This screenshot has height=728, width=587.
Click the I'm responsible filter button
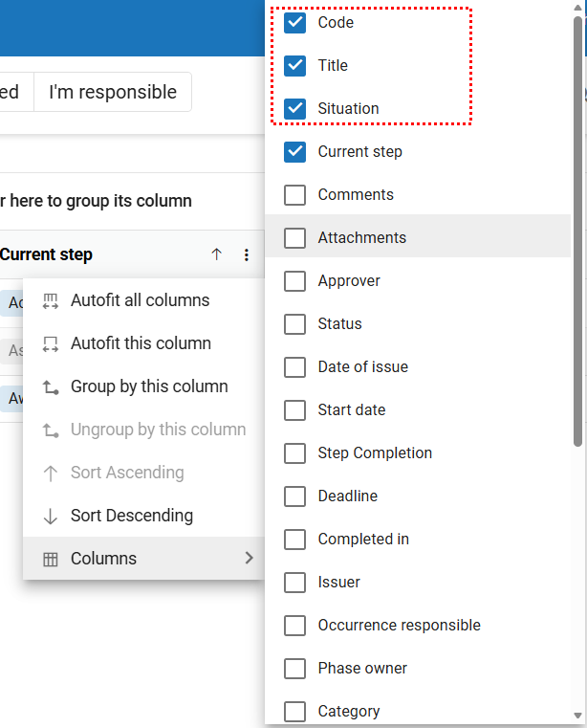point(113,92)
